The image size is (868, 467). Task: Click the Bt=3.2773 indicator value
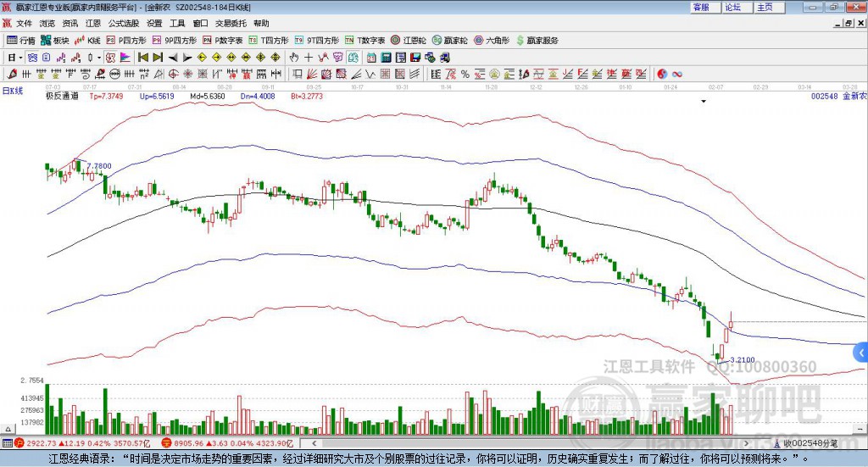pos(307,97)
